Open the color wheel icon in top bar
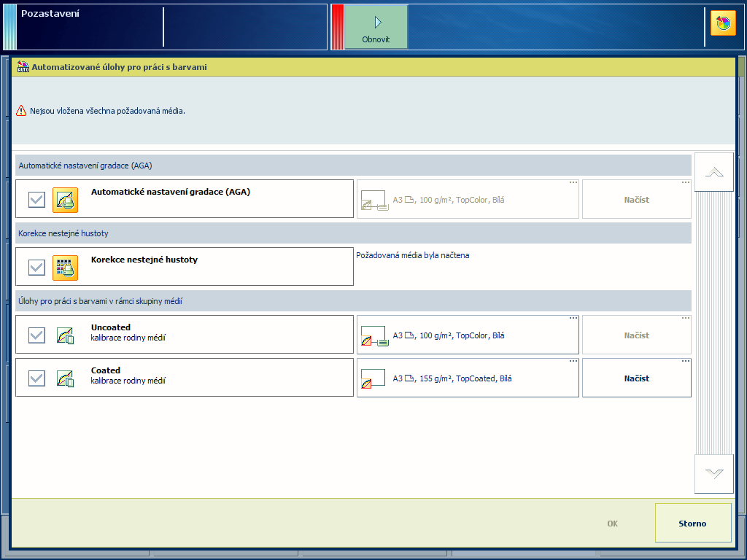The height and width of the screenshot is (560, 747). click(723, 23)
